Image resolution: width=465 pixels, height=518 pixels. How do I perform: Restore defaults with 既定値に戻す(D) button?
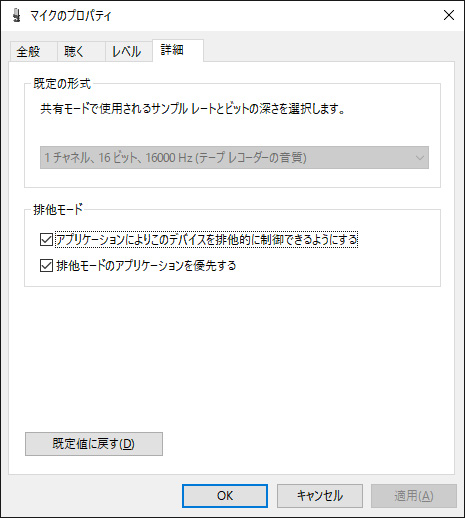pos(94,444)
